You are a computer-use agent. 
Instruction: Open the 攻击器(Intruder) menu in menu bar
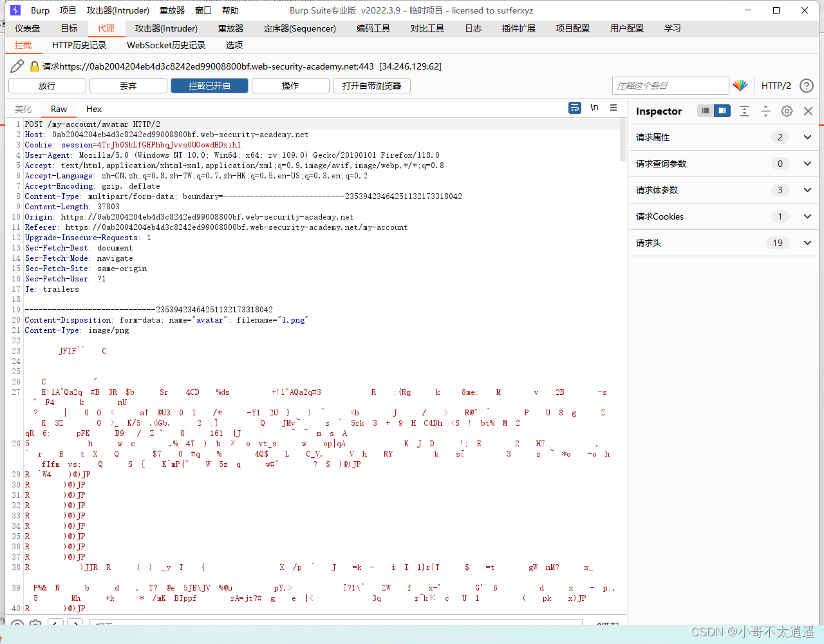coord(118,10)
